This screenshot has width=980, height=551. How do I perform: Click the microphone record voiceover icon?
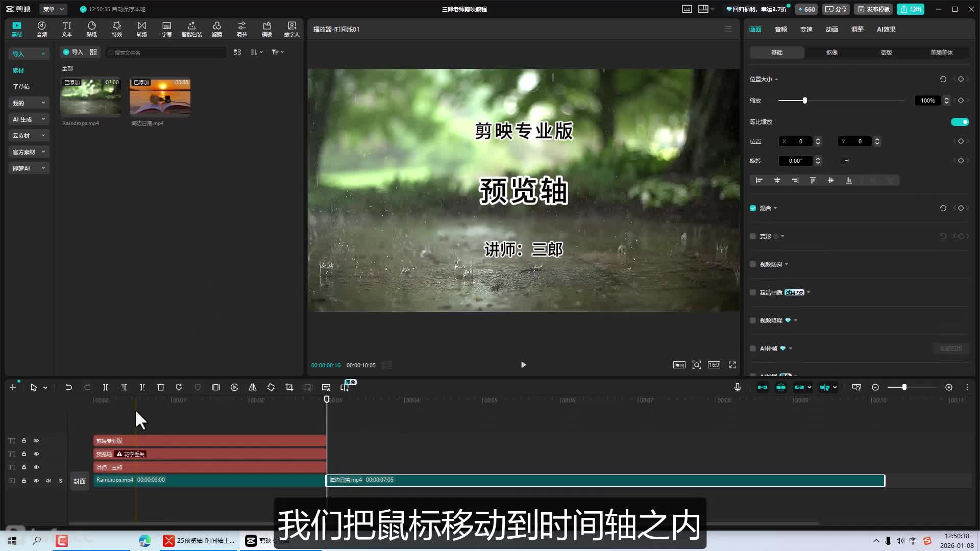pos(737,387)
